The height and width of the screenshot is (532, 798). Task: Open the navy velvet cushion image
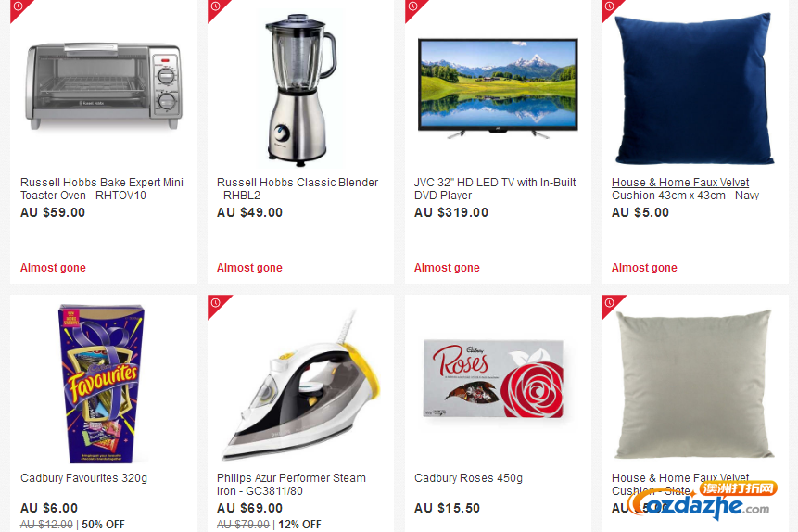[x=695, y=89]
